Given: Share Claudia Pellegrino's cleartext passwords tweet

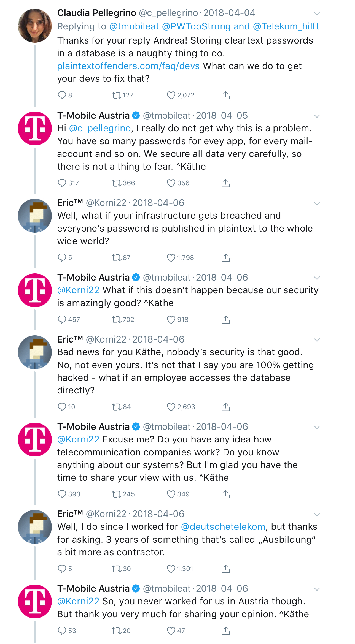Looking at the screenshot, I should [226, 95].
